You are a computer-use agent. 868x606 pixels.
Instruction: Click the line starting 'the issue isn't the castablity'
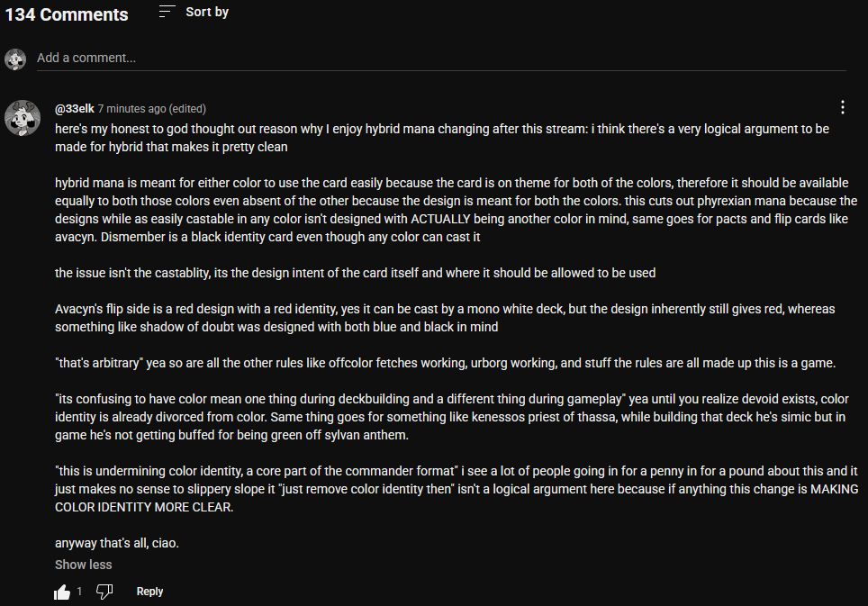coord(355,273)
